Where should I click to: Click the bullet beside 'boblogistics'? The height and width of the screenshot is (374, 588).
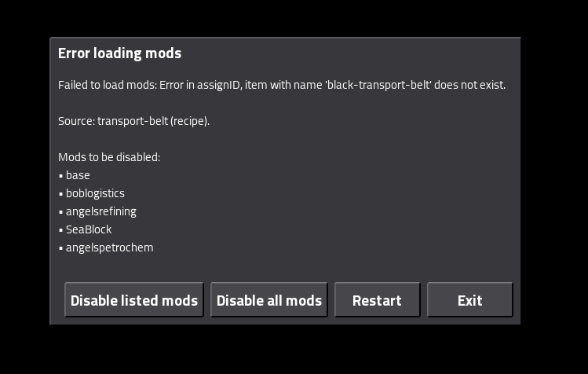pyautogui.click(x=60, y=194)
